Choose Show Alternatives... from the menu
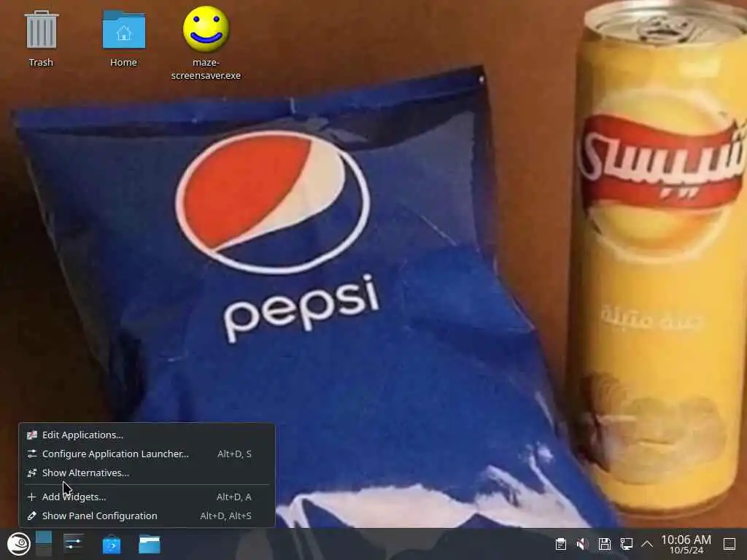The width and height of the screenshot is (747, 560). click(x=147, y=472)
